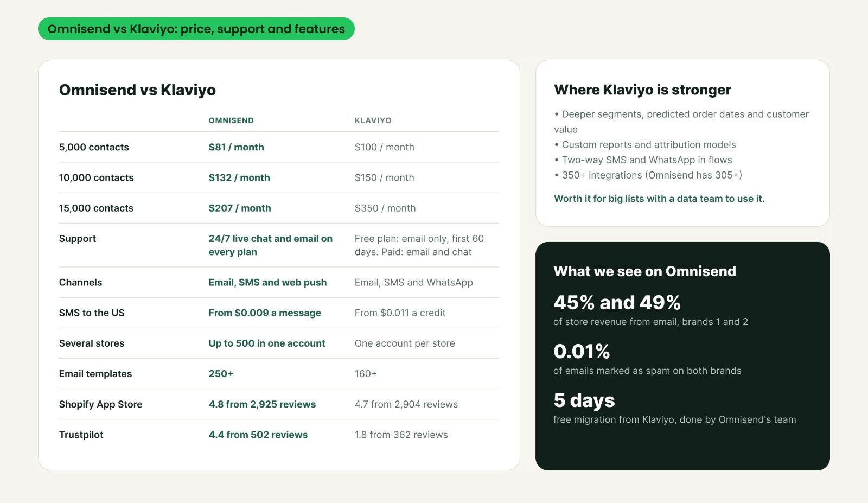
Task: Click '1.8 from 362 reviews' cell
Action: tap(401, 435)
